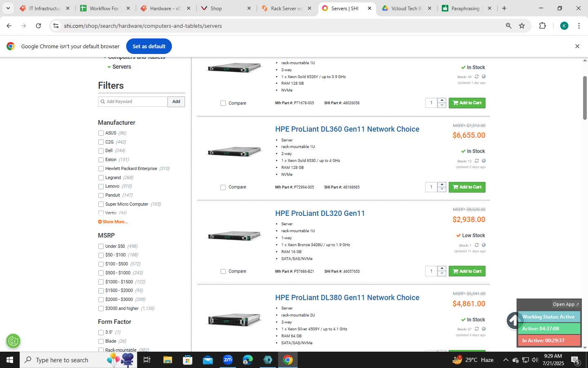Open the site information icon in address bar
The image size is (588, 368).
tap(56, 26)
